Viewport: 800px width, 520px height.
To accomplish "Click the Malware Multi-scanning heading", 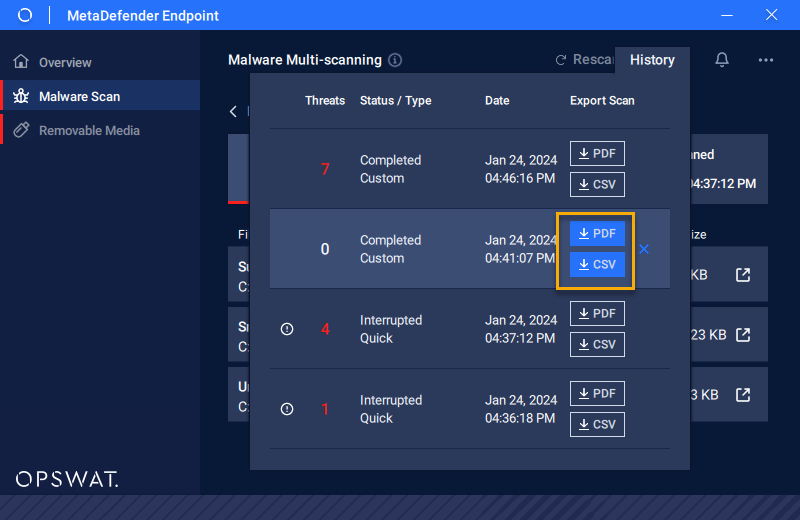I will point(305,60).
